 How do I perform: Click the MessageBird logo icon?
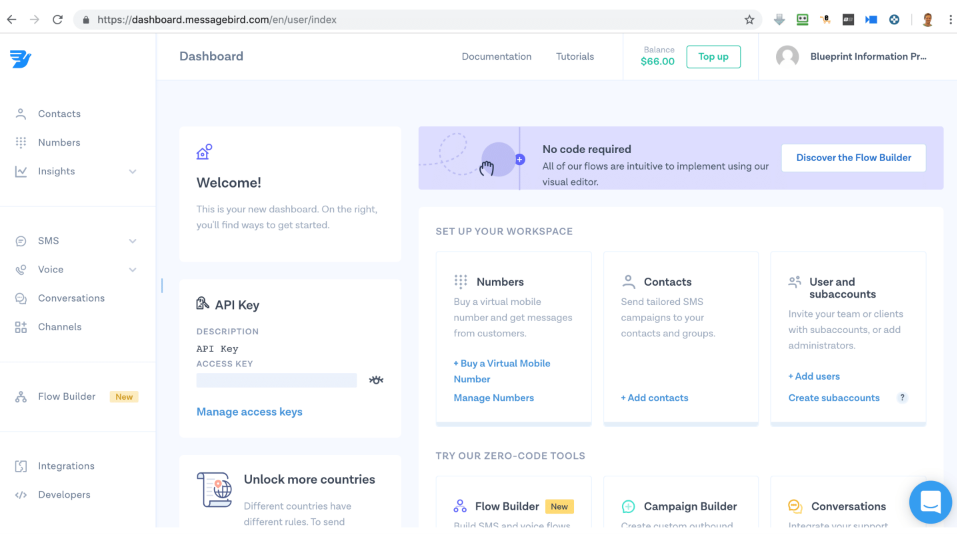(x=20, y=59)
